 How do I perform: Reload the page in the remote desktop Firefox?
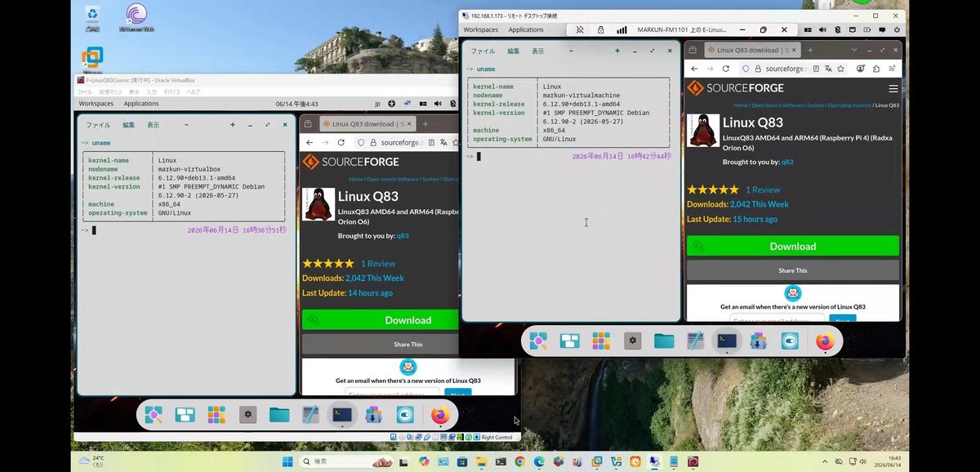pyautogui.click(x=725, y=69)
